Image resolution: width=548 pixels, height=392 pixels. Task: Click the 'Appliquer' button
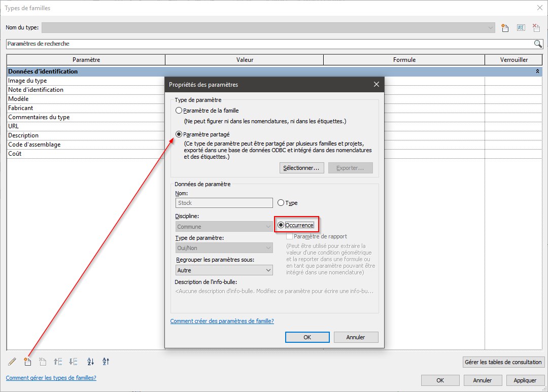[x=525, y=380]
